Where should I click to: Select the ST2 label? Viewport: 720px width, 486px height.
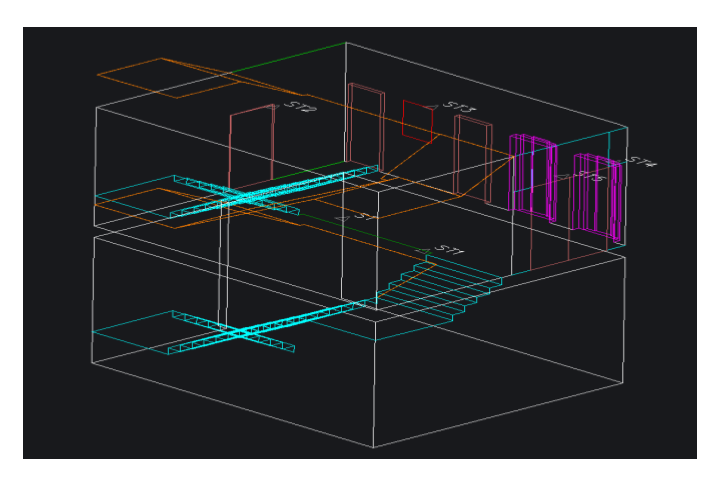point(300,107)
